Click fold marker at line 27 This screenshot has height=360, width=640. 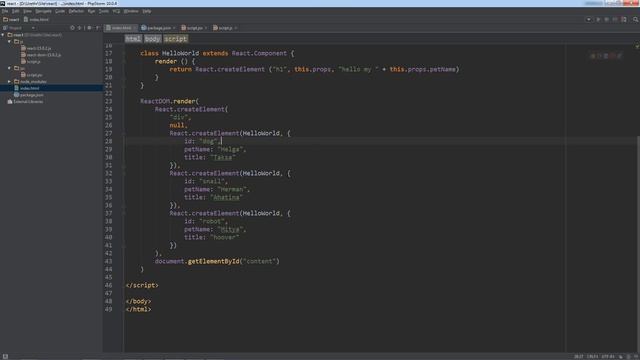(x=124, y=133)
